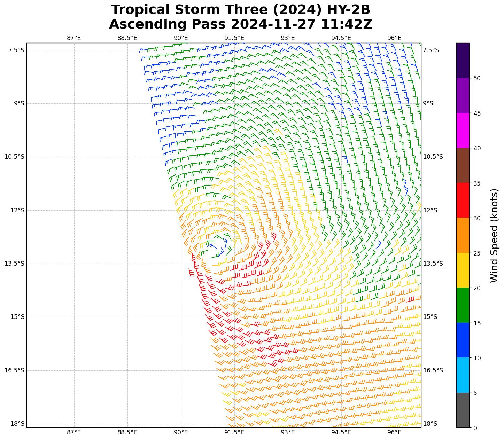This screenshot has height=440, width=504.
Task: Click the red 30–35 knot colorbar segment
Action: coord(463,200)
